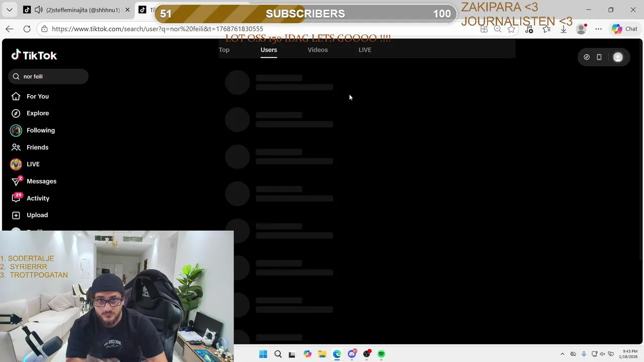
Task: Open the Windows Start menu
Action: pos(263,354)
